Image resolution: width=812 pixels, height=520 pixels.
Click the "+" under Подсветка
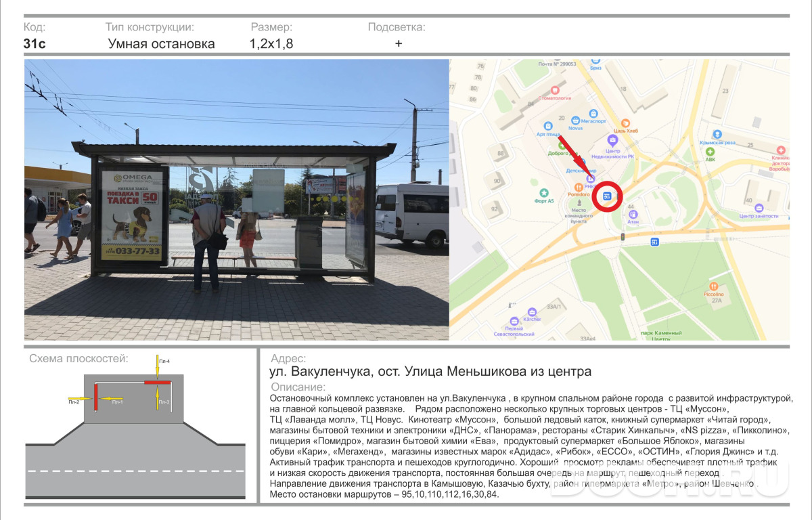point(399,44)
